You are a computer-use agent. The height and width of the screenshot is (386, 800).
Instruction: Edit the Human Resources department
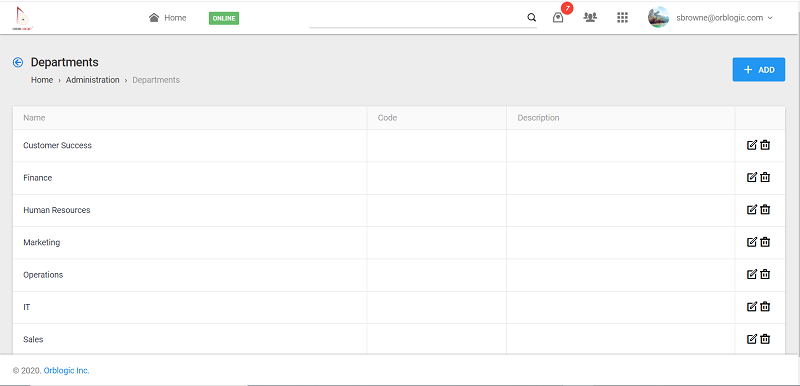tap(752, 210)
